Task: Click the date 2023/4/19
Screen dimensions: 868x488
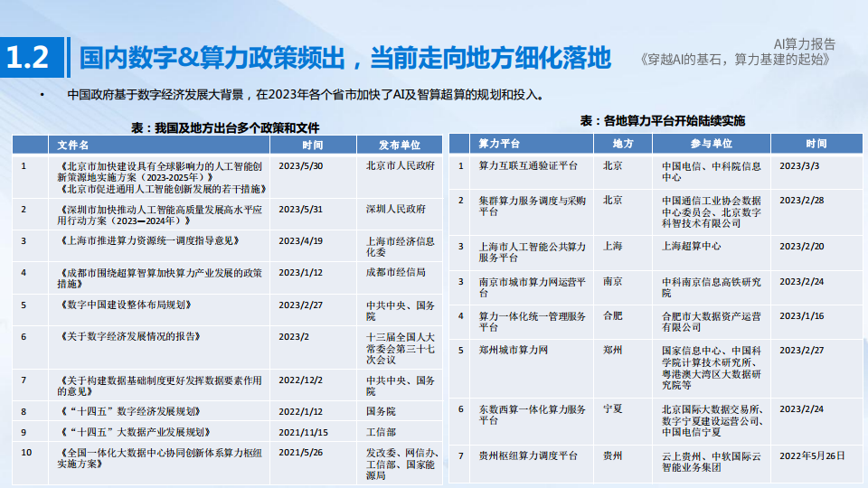Action: tap(300, 241)
